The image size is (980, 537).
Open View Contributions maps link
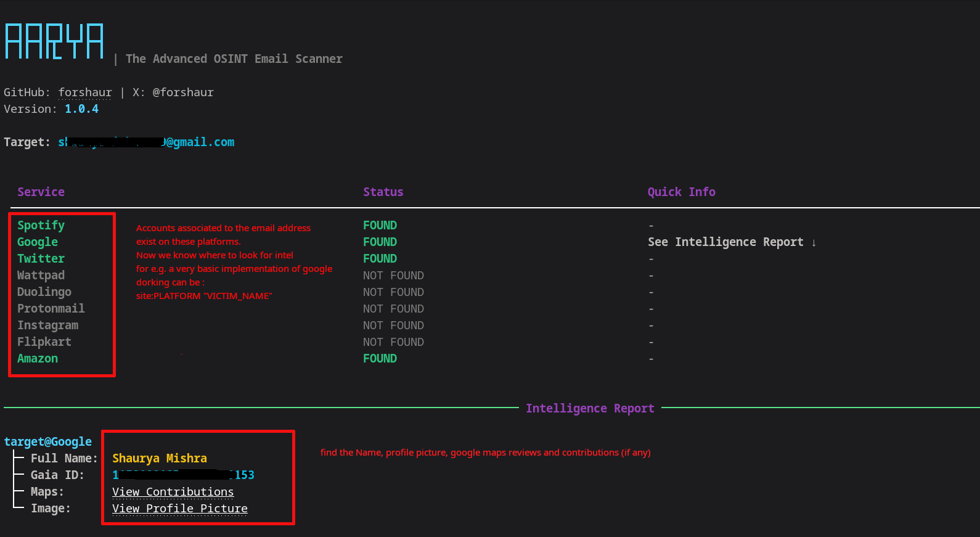pyautogui.click(x=173, y=492)
